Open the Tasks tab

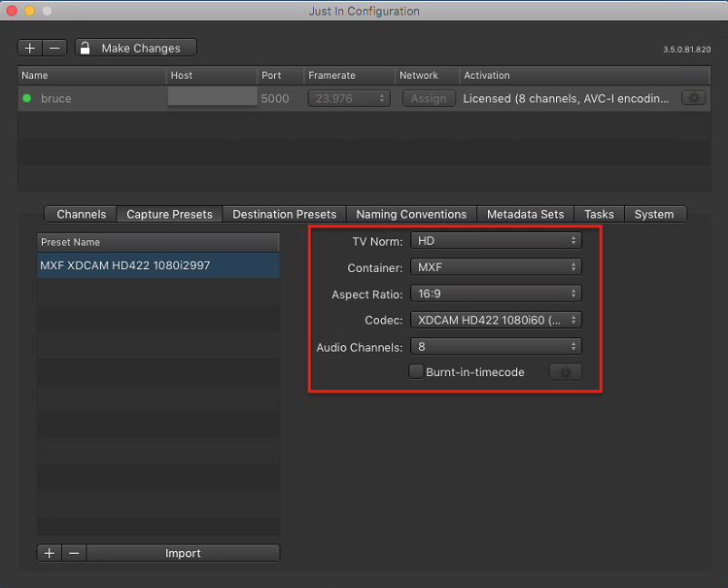pos(599,214)
